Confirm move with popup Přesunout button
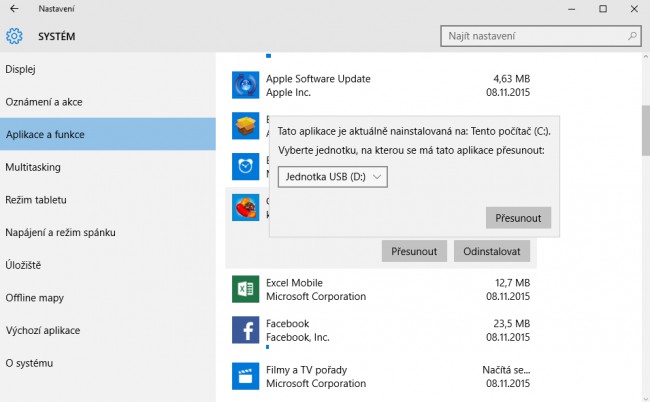650x402 pixels. 518,218
